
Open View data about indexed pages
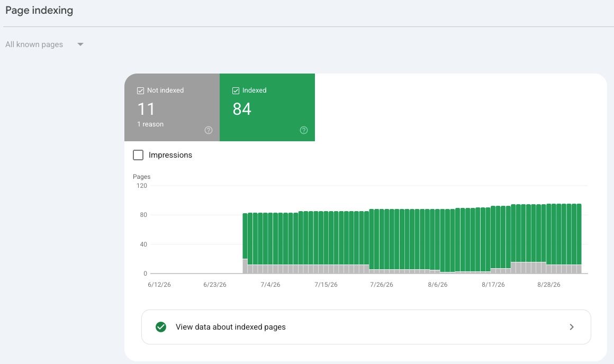pyautogui.click(x=366, y=327)
